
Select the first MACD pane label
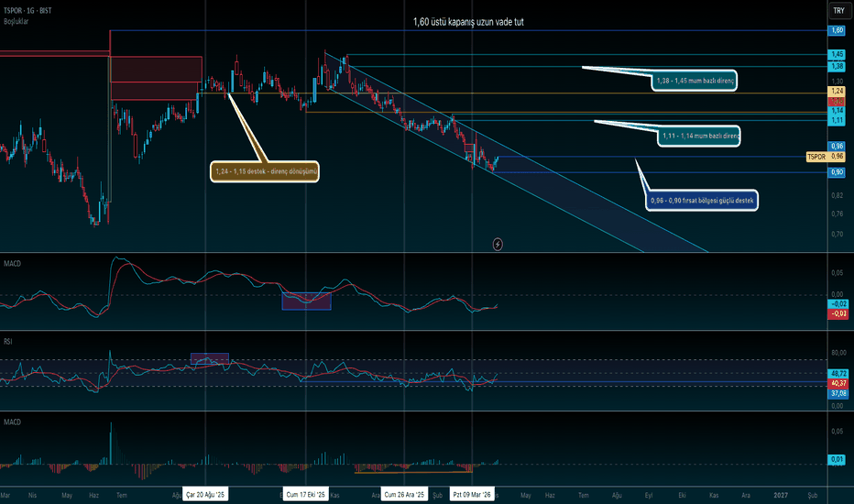[14, 265]
